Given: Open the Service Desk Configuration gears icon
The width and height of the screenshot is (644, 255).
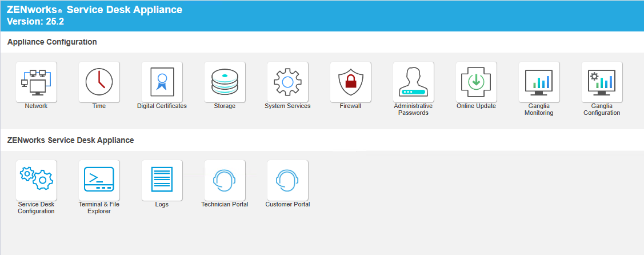Looking at the screenshot, I should pyautogui.click(x=36, y=180).
